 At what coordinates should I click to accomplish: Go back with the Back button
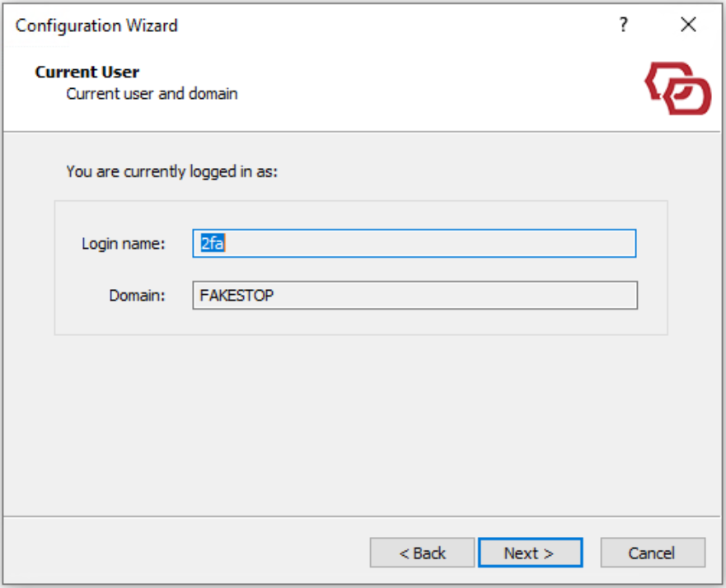[422, 553]
